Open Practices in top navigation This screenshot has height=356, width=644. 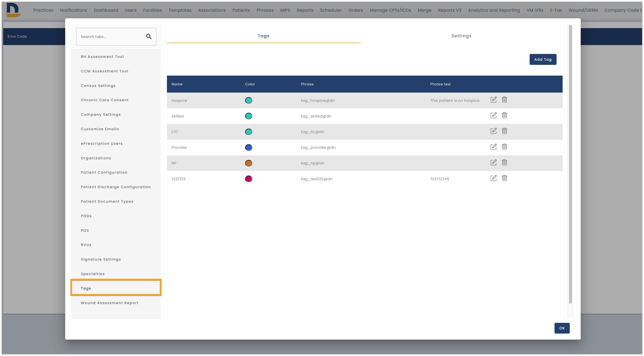point(43,10)
